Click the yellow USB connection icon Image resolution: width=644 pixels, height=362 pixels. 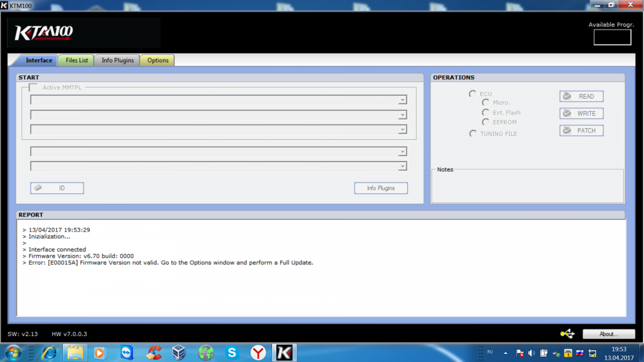[x=567, y=334]
